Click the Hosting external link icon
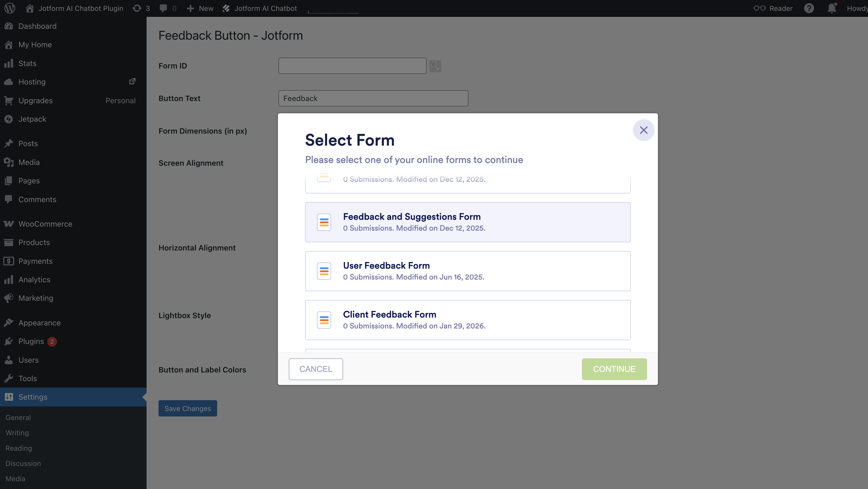The width and height of the screenshot is (868, 489). tap(132, 81)
